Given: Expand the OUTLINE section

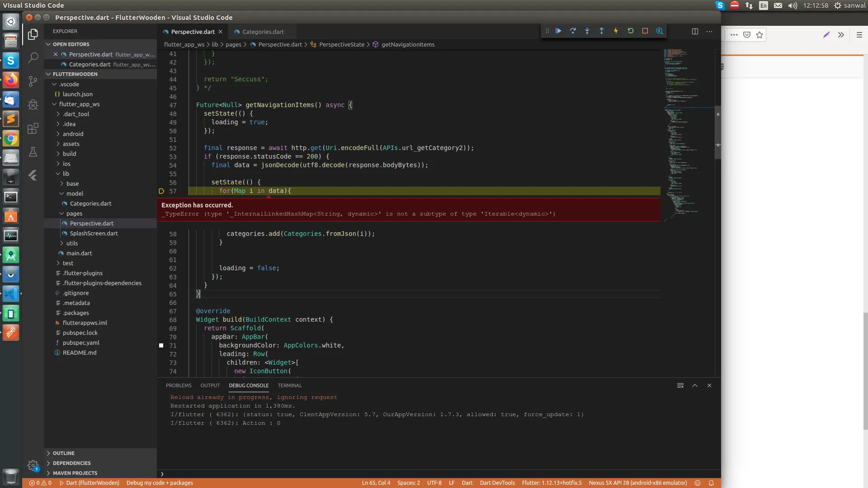Looking at the screenshot, I should tap(63, 453).
